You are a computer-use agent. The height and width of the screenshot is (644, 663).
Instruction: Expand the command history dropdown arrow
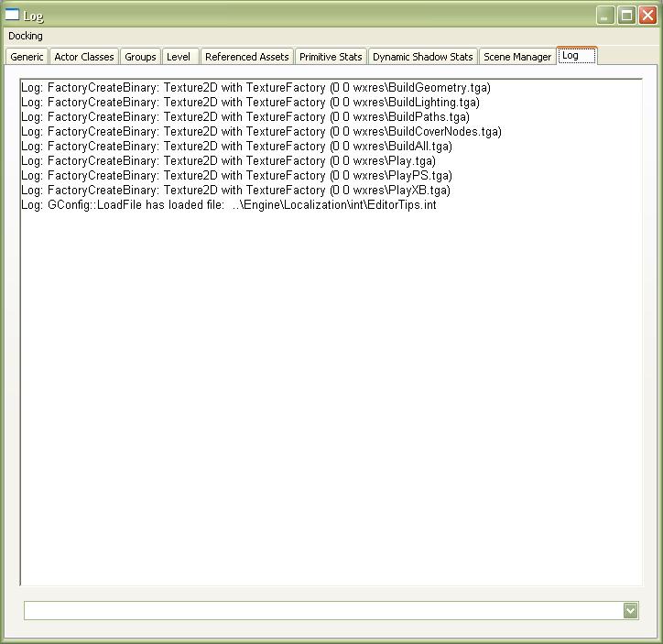(630, 610)
